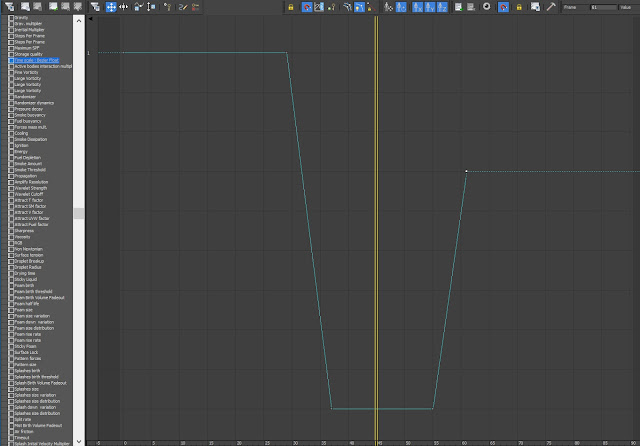Select the Mist Birth Volume Fadeout track

pyautogui.click(x=38, y=426)
